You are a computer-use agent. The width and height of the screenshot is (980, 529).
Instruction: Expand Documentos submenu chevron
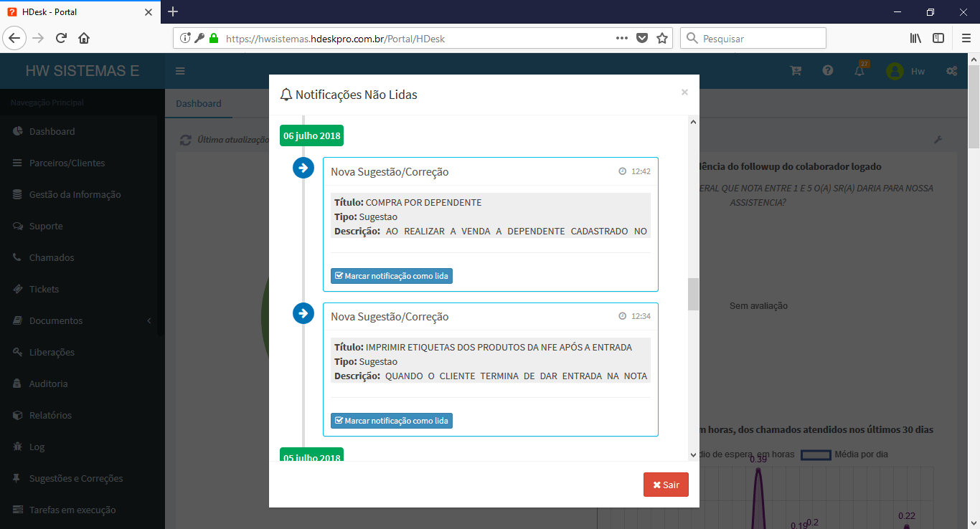click(x=149, y=320)
